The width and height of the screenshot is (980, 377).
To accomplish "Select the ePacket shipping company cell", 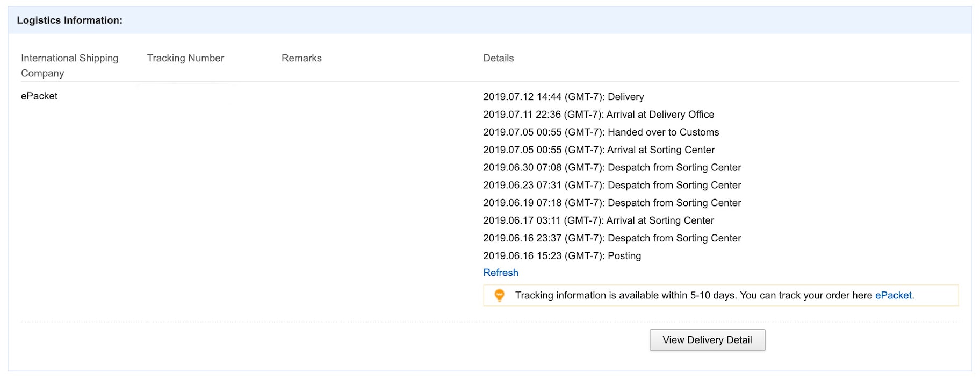I will pyautogui.click(x=39, y=96).
